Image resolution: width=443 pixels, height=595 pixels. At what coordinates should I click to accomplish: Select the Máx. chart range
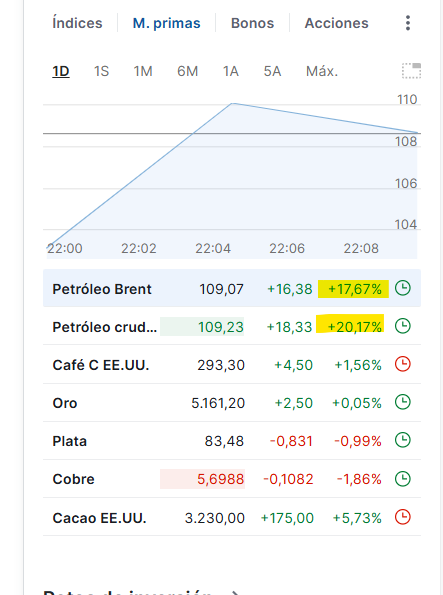click(322, 71)
